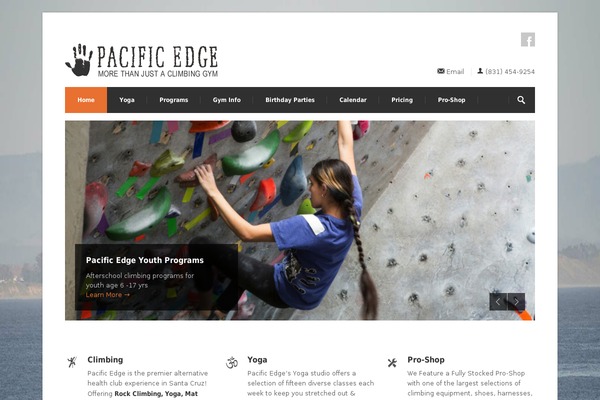Click the tools icon next to Pro-Shop

tap(392, 362)
